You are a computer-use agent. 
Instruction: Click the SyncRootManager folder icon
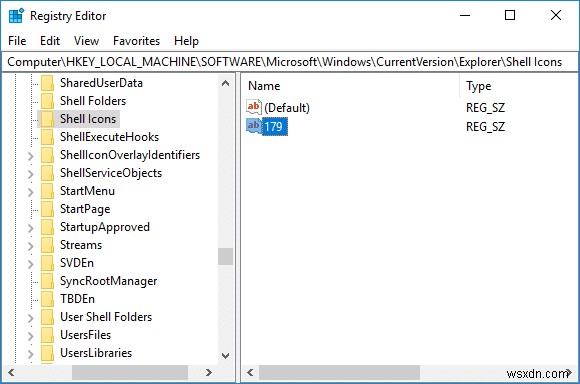point(47,281)
